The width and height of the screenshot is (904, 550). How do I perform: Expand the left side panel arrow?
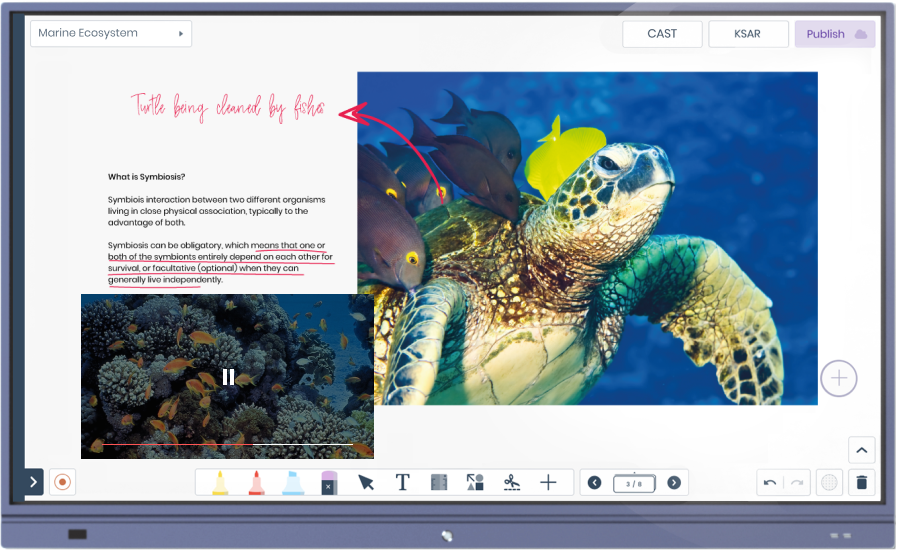34,482
